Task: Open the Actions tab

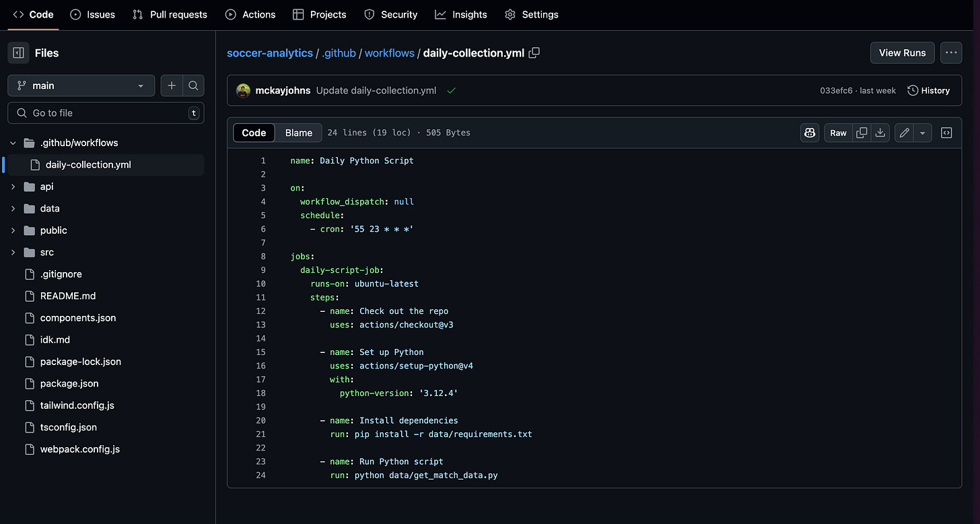Action: pyautogui.click(x=250, y=14)
